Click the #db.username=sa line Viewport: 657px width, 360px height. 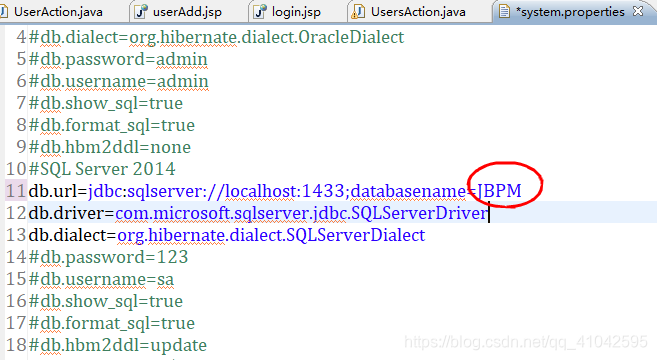pos(101,279)
